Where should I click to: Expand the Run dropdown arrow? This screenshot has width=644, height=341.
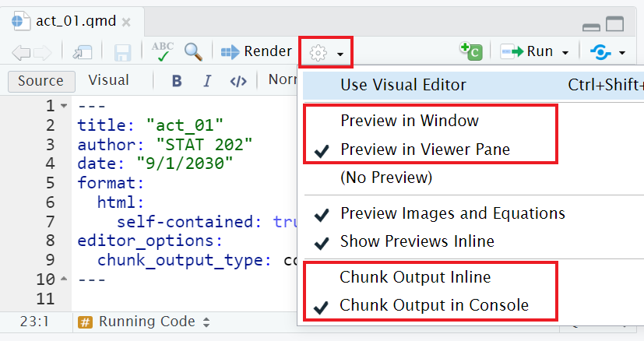tap(565, 53)
